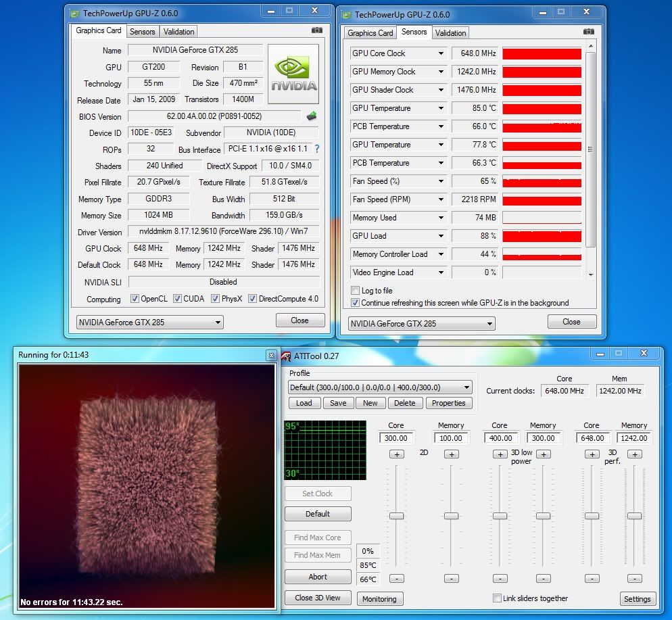Enable the Link sliders together checkbox
Image resolution: width=672 pixels, height=620 pixels.
pos(497,598)
